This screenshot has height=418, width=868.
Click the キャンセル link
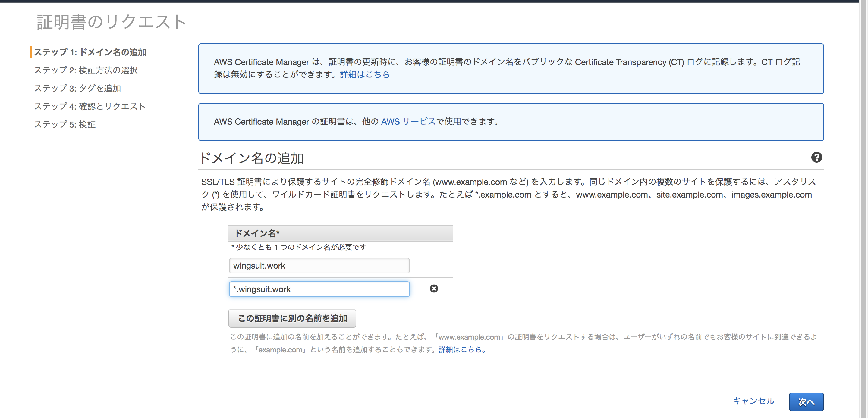[x=753, y=401]
